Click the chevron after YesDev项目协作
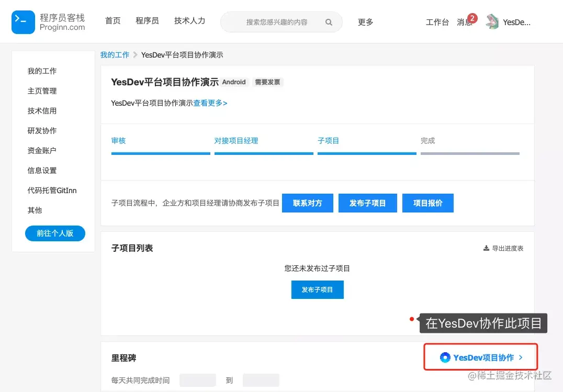The height and width of the screenshot is (392, 563). click(x=520, y=357)
